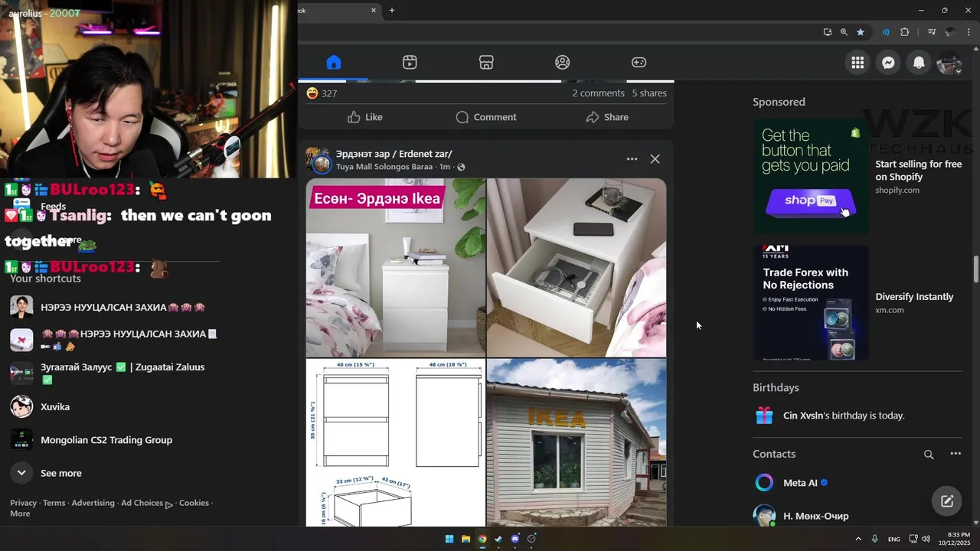This screenshot has height=551, width=980.
Task: Open account profile menu
Action: (x=949, y=63)
